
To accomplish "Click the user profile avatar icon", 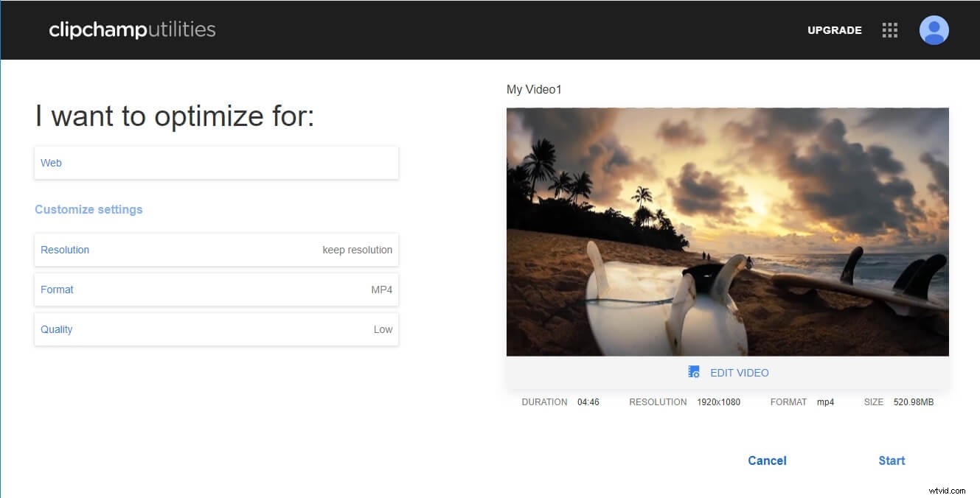I will [x=934, y=30].
